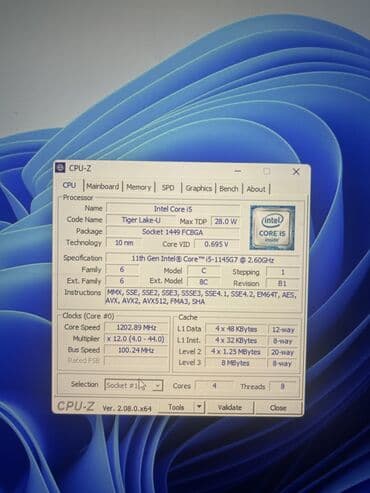Click the Intel Core i5 logo badge
This screenshot has height=493, width=370.
click(x=273, y=227)
